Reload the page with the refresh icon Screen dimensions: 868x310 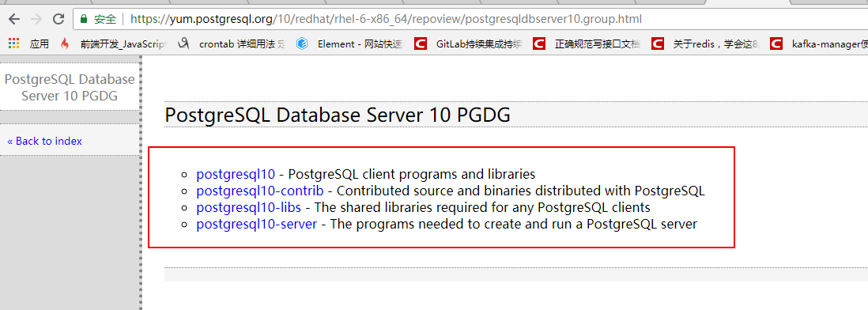click(x=58, y=19)
